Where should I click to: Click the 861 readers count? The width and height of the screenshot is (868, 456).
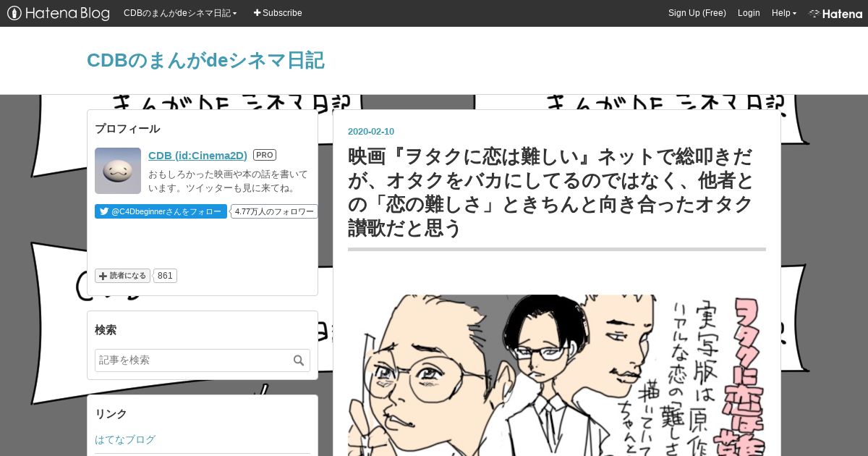(x=165, y=276)
